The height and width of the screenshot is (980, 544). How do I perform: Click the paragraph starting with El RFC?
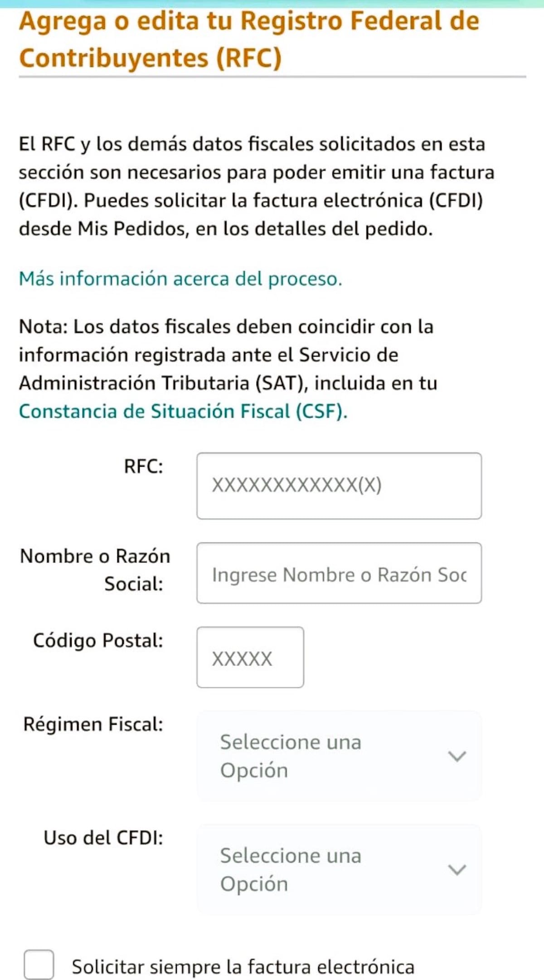256,186
